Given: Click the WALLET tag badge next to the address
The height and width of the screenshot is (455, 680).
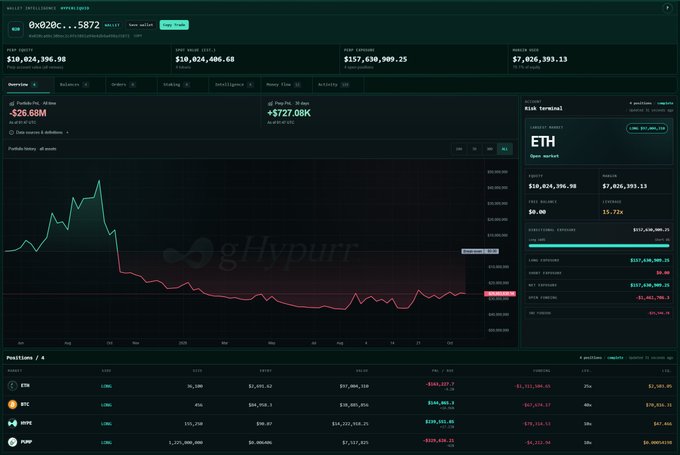Looking at the screenshot, I should coord(112,25).
